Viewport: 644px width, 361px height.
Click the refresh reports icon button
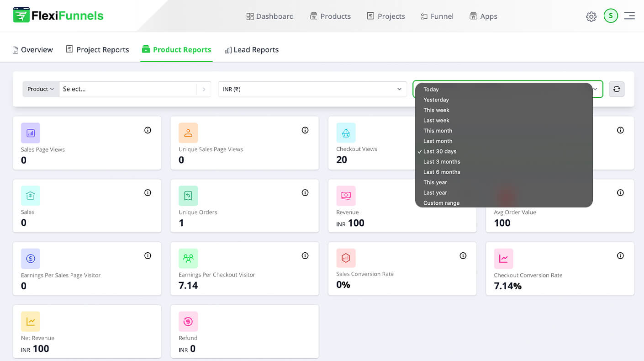coord(616,89)
